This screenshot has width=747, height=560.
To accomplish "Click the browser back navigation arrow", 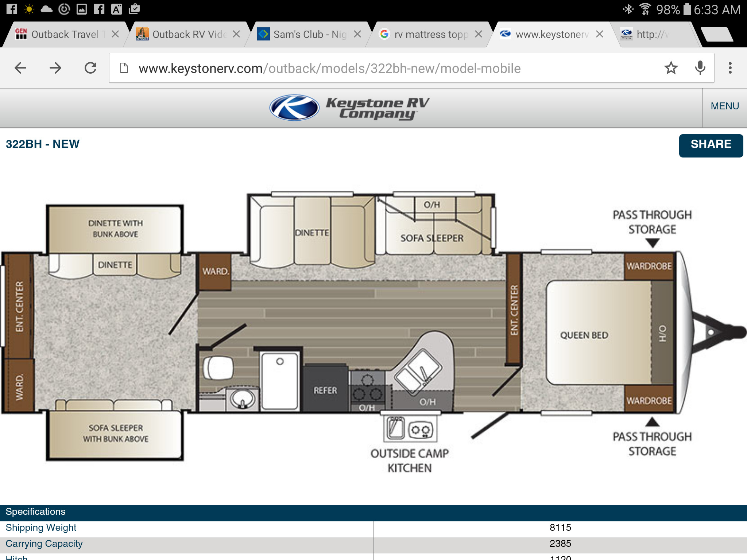I will click(21, 68).
